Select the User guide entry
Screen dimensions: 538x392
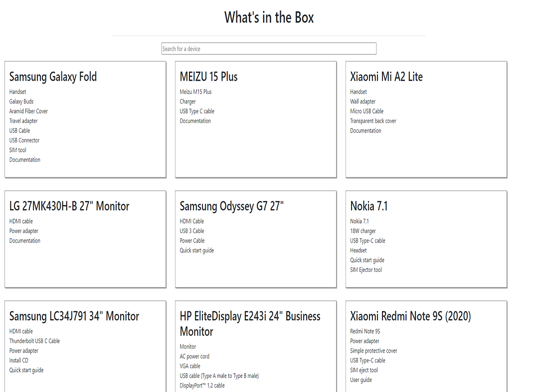[361, 380]
